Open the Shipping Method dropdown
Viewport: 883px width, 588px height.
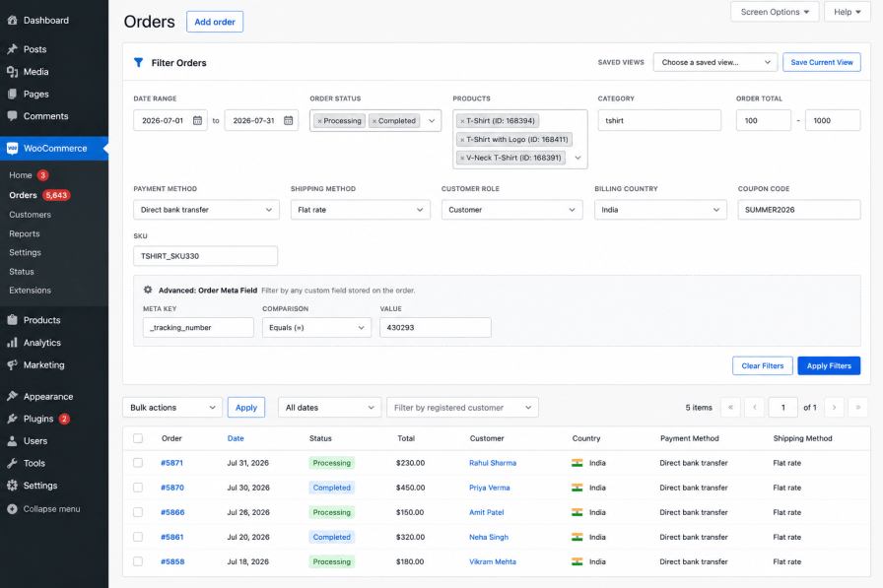pos(361,210)
